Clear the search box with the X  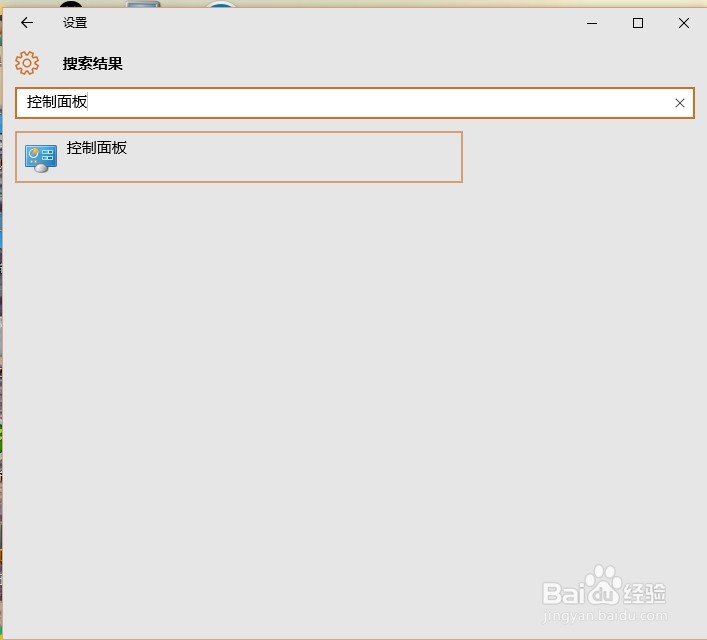pos(679,103)
